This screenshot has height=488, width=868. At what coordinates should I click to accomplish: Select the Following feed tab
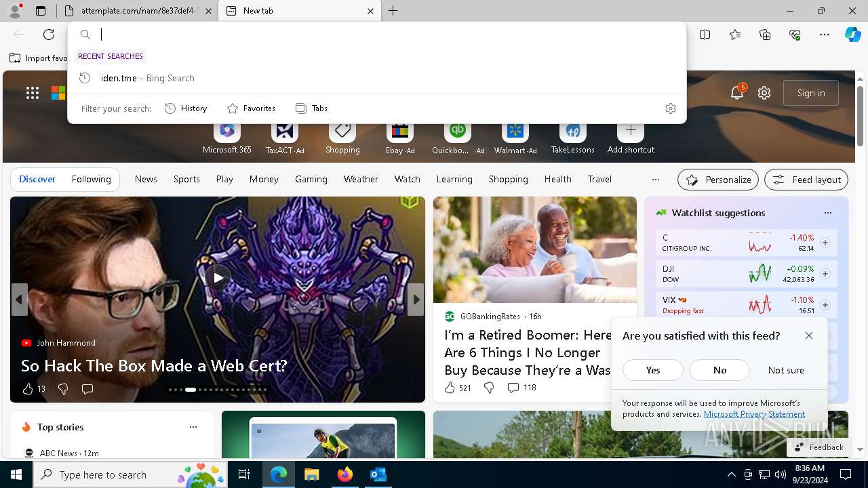pyautogui.click(x=91, y=179)
